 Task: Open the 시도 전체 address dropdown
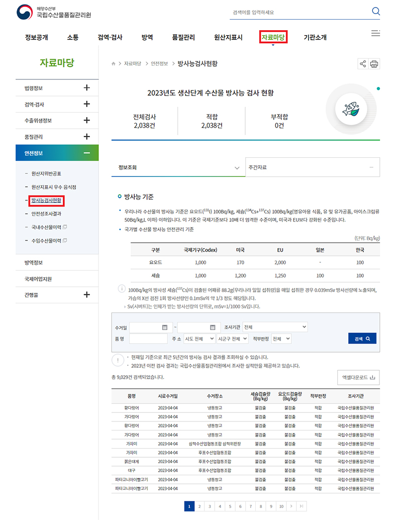(199, 339)
